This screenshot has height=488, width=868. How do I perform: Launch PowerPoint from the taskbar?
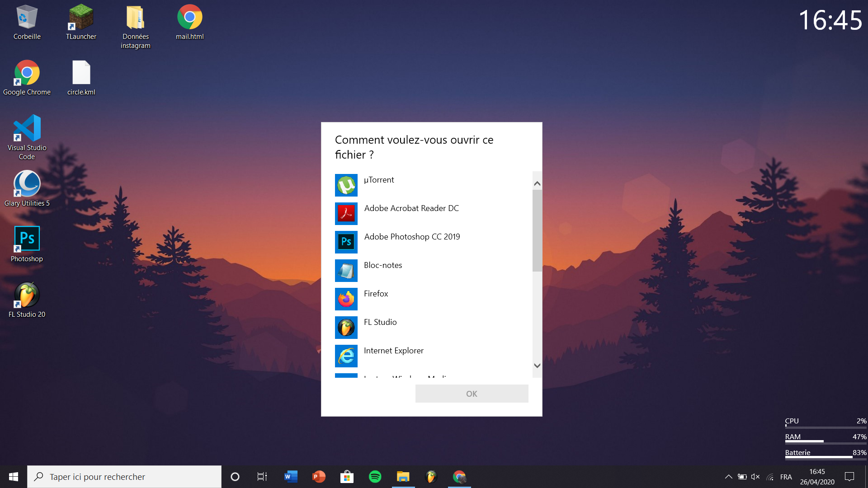319,477
